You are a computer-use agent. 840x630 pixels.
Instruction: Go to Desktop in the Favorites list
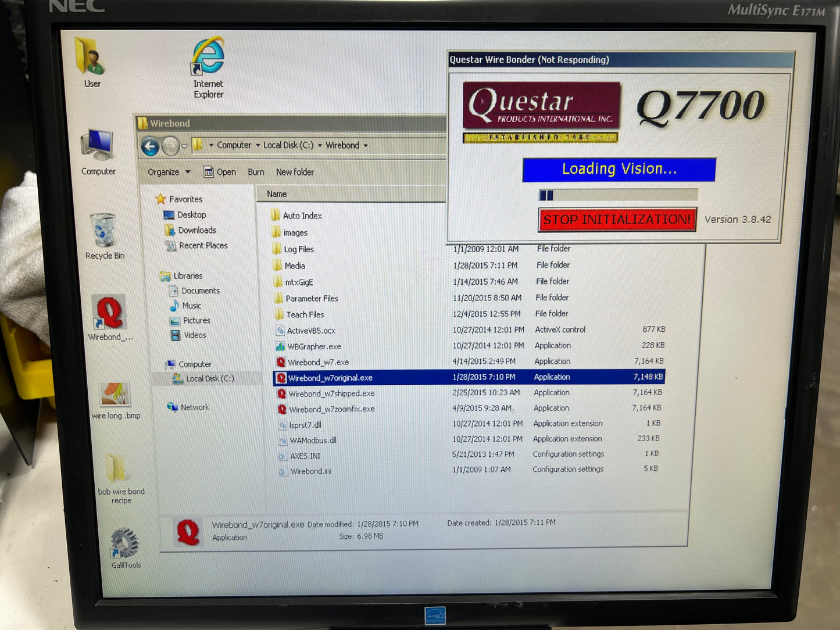[x=185, y=215]
